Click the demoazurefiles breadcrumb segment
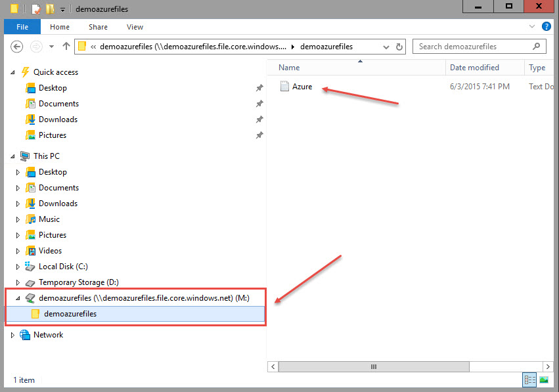The image size is (559, 392). 326,47
